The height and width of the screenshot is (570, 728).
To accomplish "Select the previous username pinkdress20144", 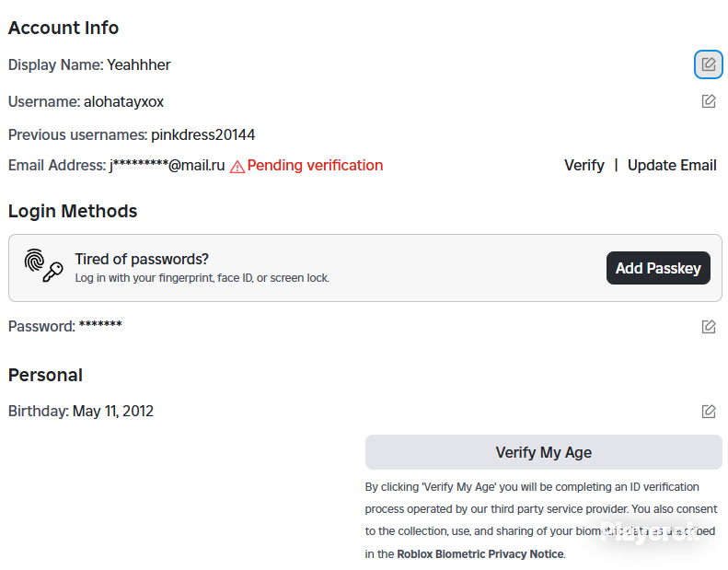I will [202, 134].
